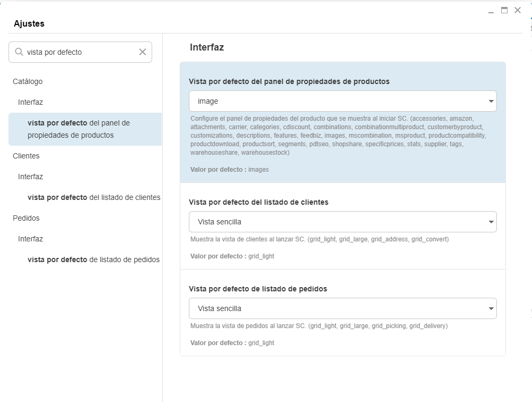Screen dimensions: 532x402
Task: Select Interfaz under Pedidos
Action: [30, 239]
